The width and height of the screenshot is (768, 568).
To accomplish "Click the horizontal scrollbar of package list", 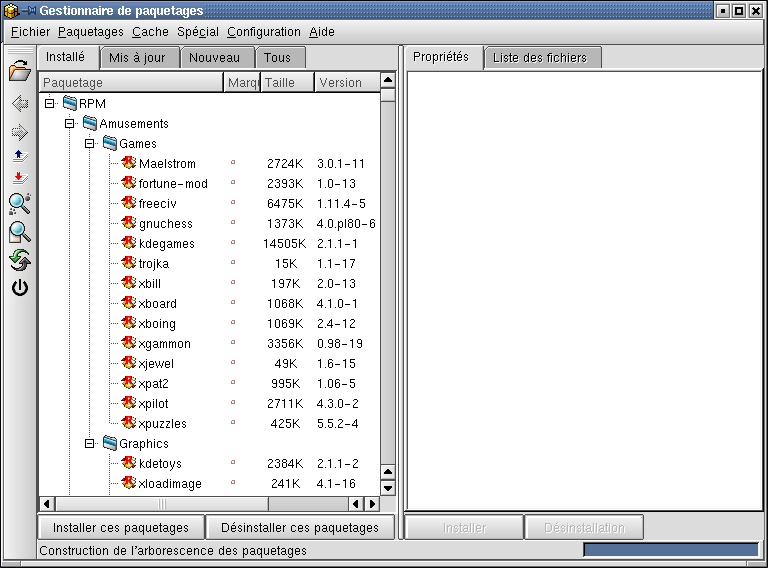I will click(200, 503).
